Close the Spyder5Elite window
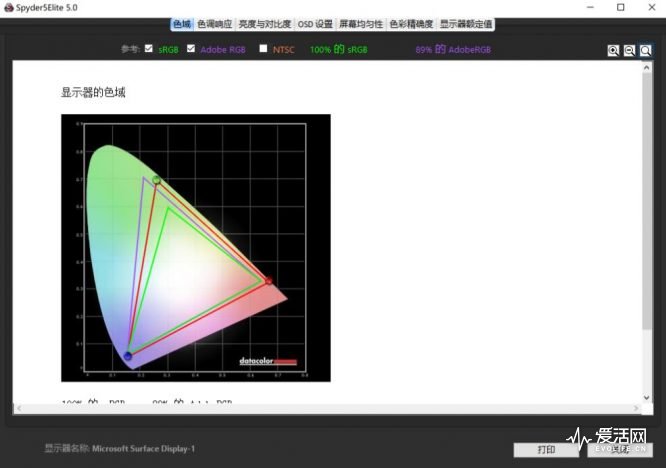The width and height of the screenshot is (666, 468). 652,7
